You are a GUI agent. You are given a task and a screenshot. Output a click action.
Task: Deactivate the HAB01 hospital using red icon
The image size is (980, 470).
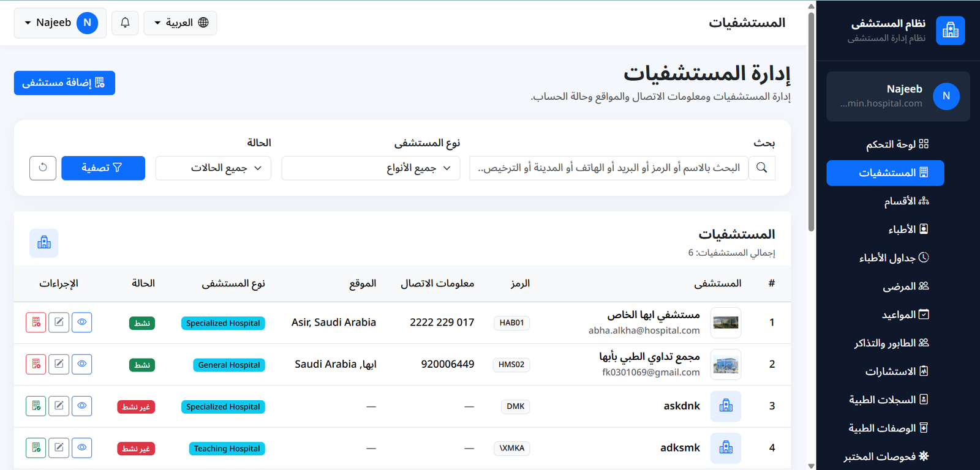click(x=36, y=323)
